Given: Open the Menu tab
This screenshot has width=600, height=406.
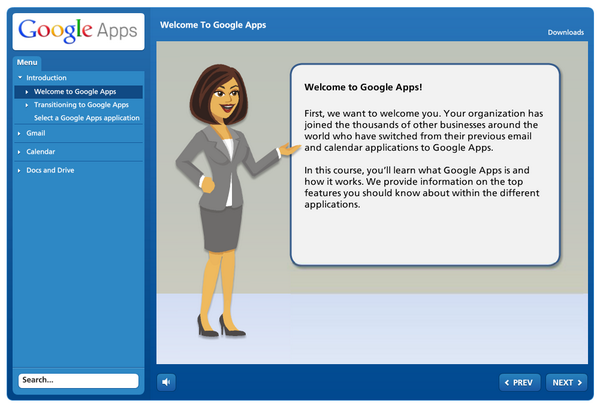Looking at the screenshot, I should click(x=27, y=62).
